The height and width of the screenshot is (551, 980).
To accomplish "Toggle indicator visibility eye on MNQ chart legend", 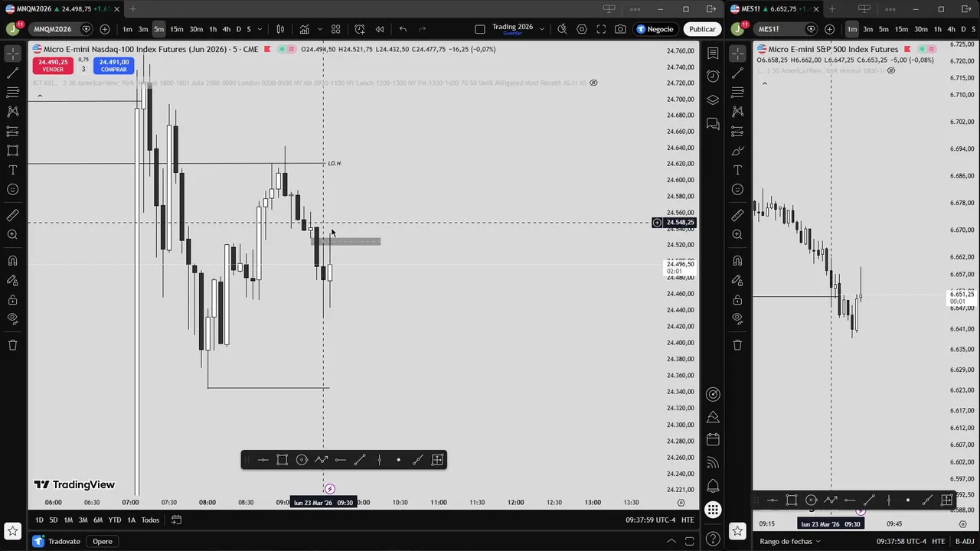I will pyautogui.click(x=593, y=83).
